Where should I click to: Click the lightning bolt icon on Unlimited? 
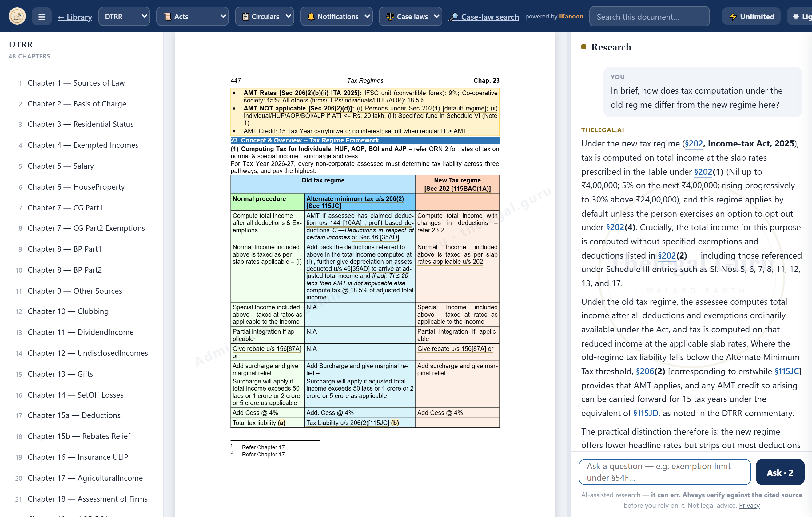(733, 16)
